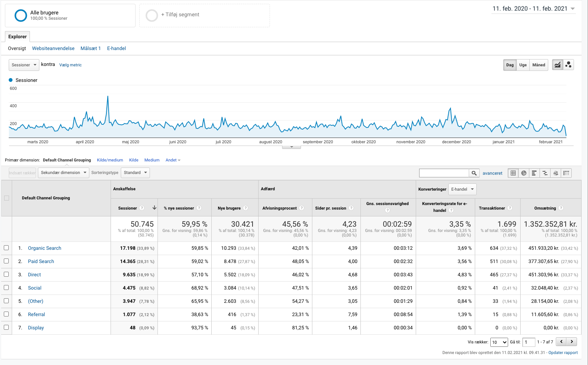Select the pie chart percentage view icon

coord(524,173)
